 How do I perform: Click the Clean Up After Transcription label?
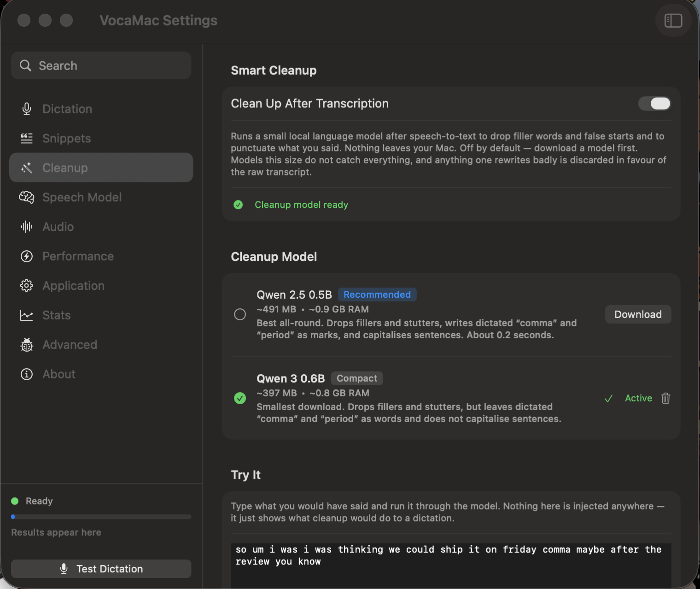[309, 104]
